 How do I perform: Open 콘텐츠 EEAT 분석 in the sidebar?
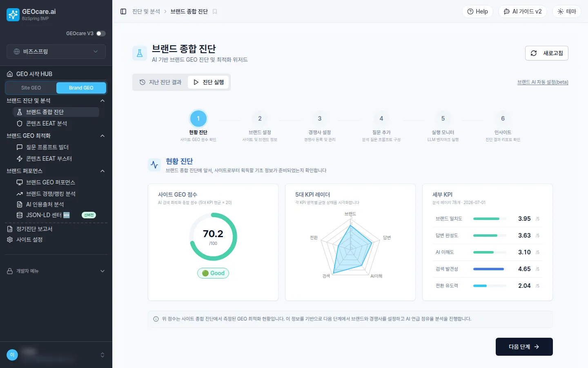click(56, 123)
